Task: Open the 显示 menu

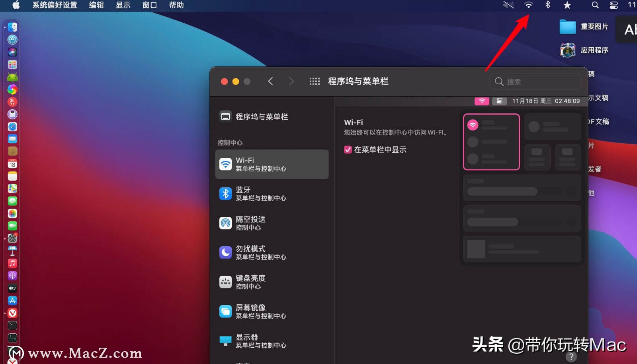Action: [x=123, y=5]
